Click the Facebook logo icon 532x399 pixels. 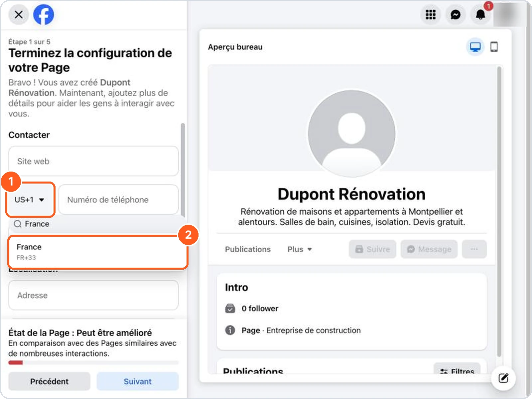click(44, 15)
